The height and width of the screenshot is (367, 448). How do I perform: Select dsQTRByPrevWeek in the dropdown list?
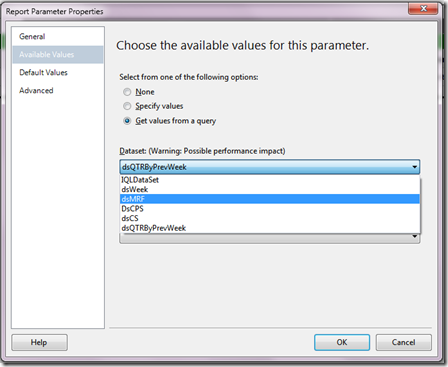coord(270,228)
